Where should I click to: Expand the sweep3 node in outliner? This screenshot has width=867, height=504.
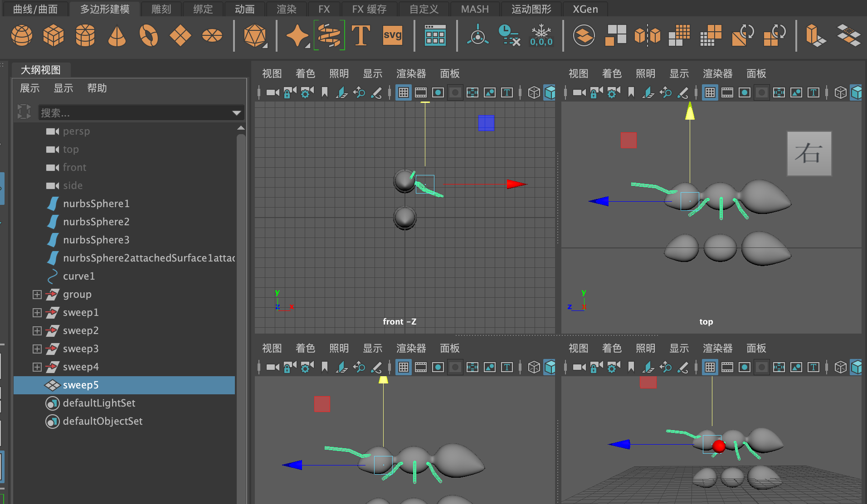(37, 349)
